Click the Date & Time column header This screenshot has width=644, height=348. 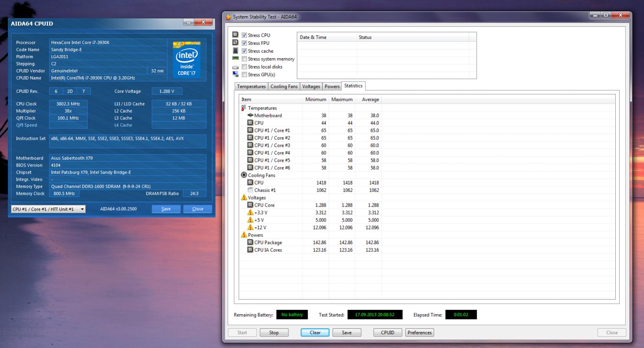(327, 37)
